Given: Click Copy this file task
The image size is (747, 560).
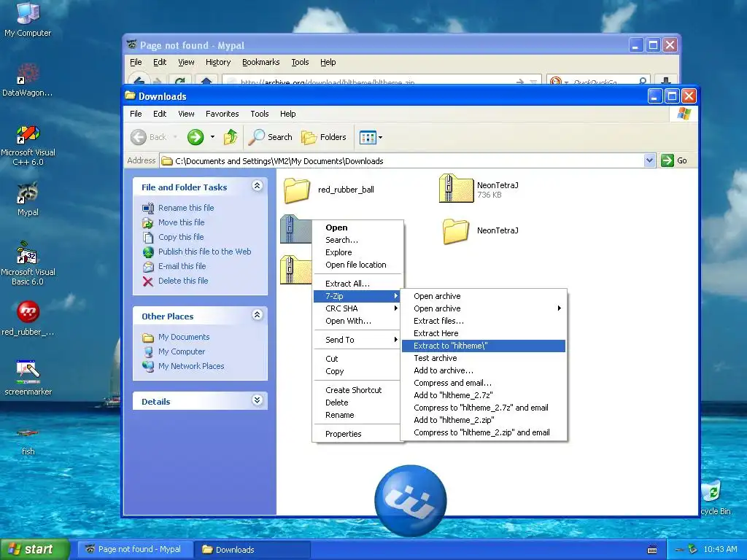Looking at the screenshot, I should pos(181,237).
